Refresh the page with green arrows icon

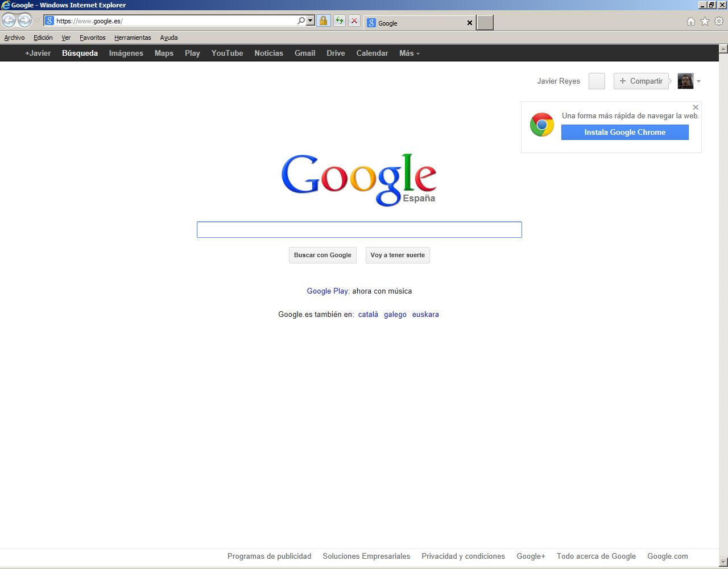point(340,21)
